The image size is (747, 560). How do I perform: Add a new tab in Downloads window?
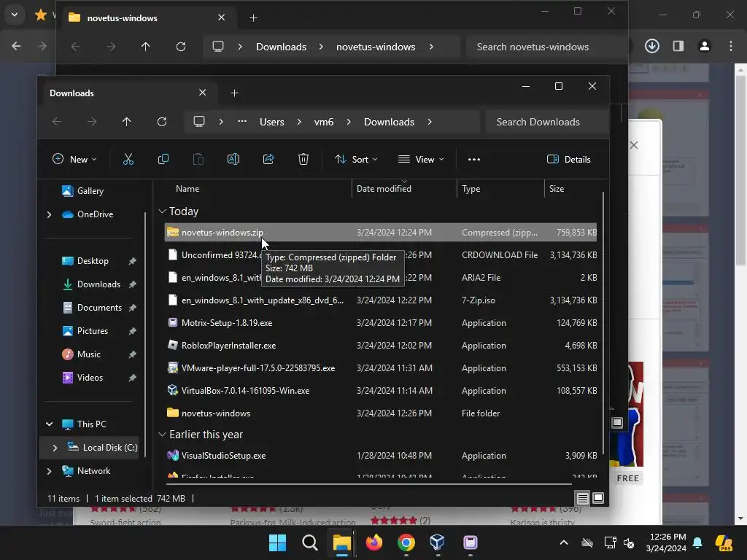(x=234, y=93)
